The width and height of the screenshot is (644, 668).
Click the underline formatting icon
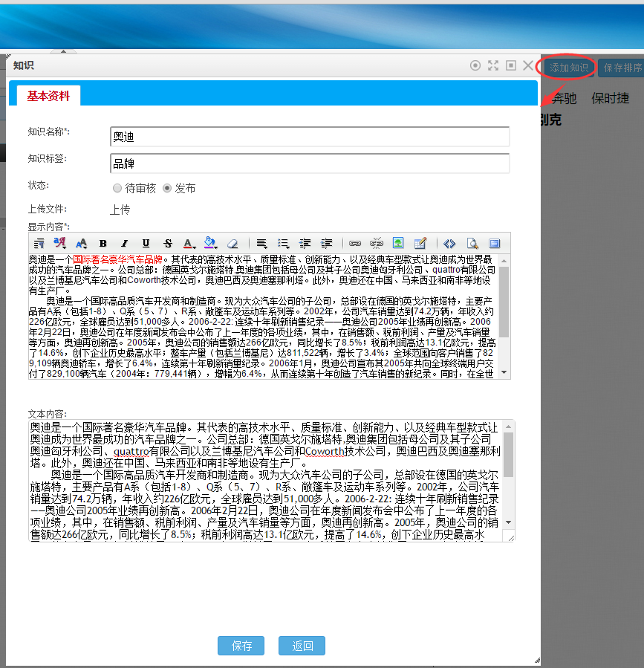pyautogui.click(x=146, y=243)
